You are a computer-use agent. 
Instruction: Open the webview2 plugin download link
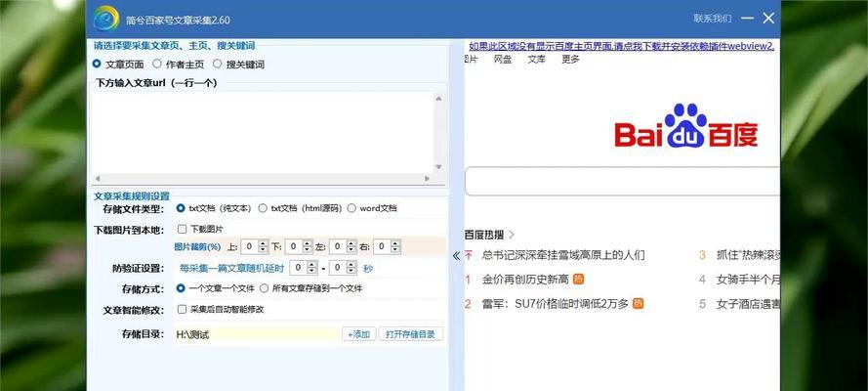[x=622, y=46]
